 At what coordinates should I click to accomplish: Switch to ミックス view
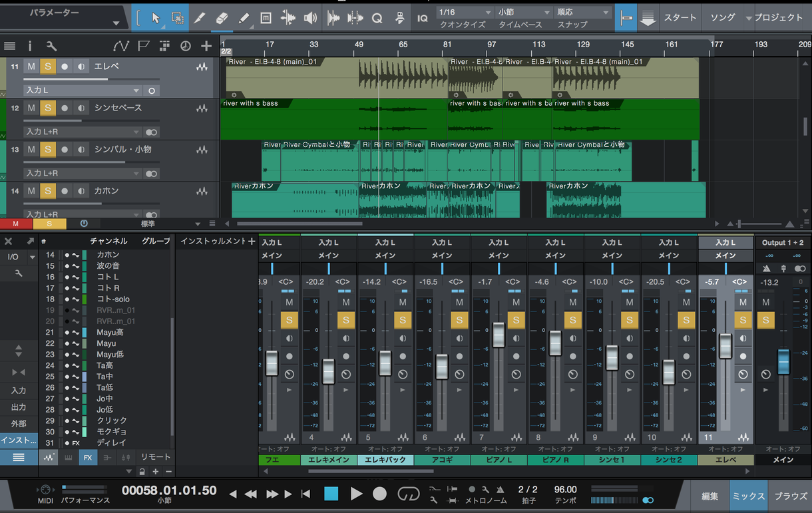point(749,496)
